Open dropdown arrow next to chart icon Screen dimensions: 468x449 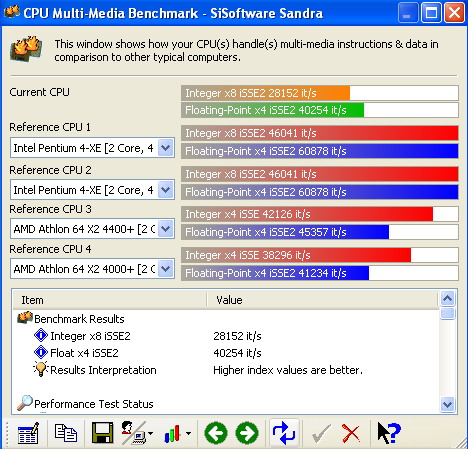pyautogui.click(x=188, y=433)
